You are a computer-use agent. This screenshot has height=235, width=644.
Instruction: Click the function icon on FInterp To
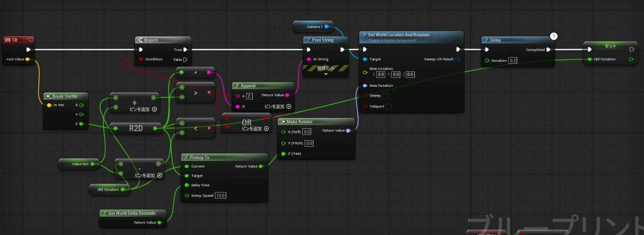[186, 157]
